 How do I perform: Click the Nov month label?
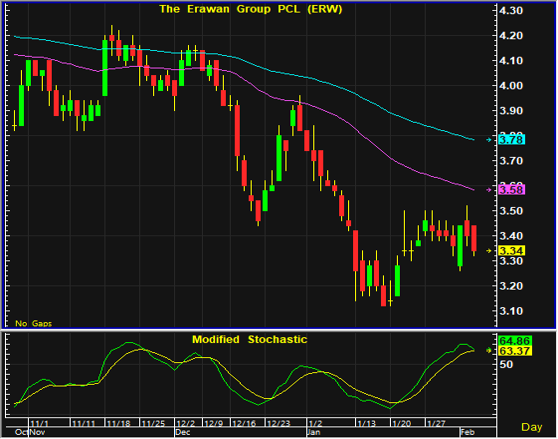point(37,432)
